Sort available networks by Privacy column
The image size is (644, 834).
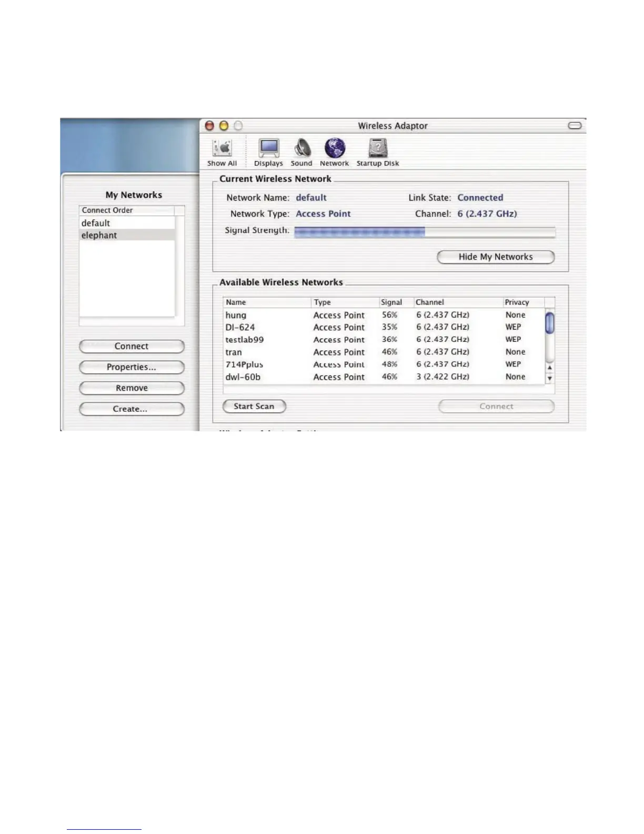click(524, 302)
